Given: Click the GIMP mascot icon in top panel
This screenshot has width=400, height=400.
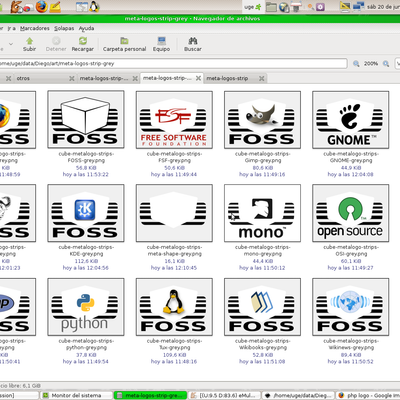Looking at the screenshot, I should pyautogui.click(x=17, y=7).
